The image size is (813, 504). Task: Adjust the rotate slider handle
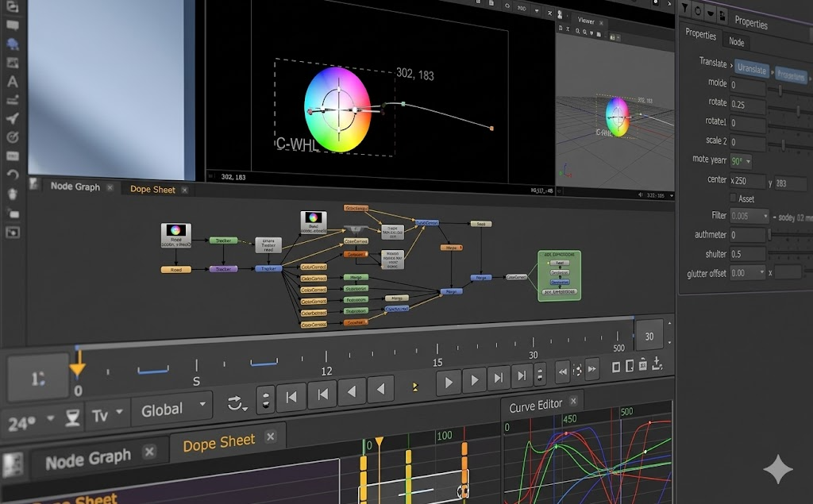(x=798, y=110)
